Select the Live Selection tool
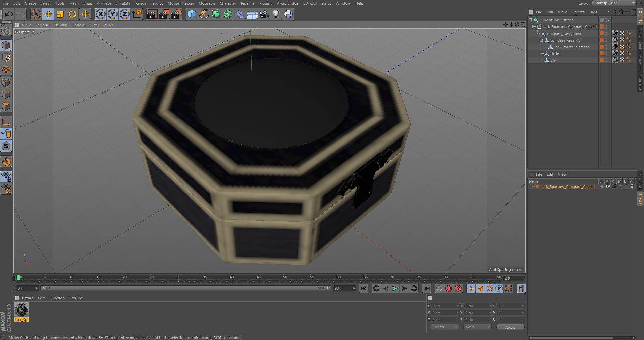The image size is (644, 340). tap(36, 14)
